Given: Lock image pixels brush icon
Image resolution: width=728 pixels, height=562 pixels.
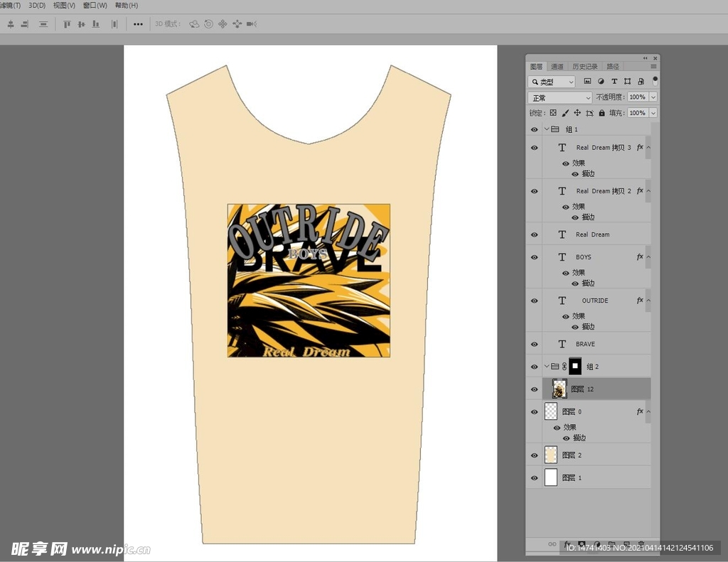Looking at the screenshot, I should [x=565, y=113].
